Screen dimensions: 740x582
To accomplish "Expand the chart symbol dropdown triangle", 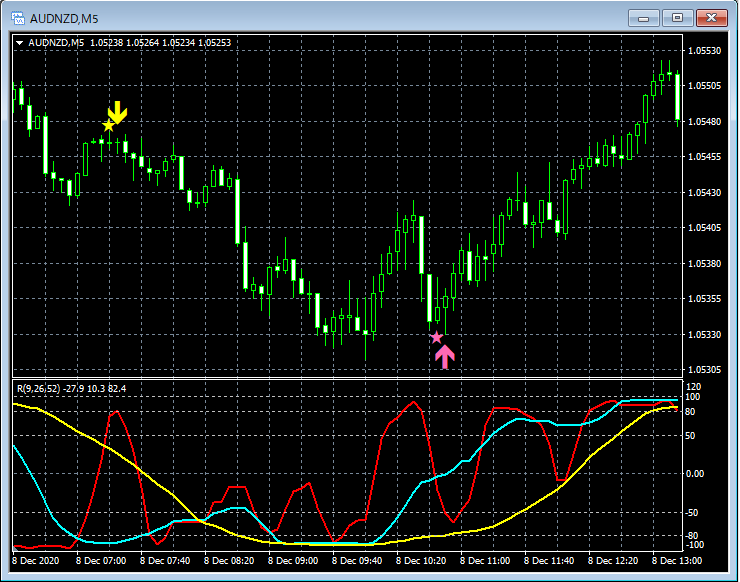I will click(x=19, y=43).
